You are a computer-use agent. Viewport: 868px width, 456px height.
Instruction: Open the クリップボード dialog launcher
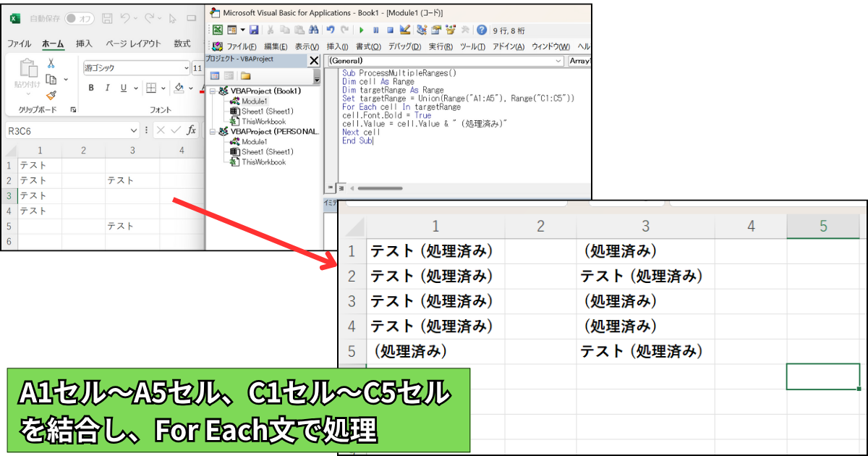(73, 110)
